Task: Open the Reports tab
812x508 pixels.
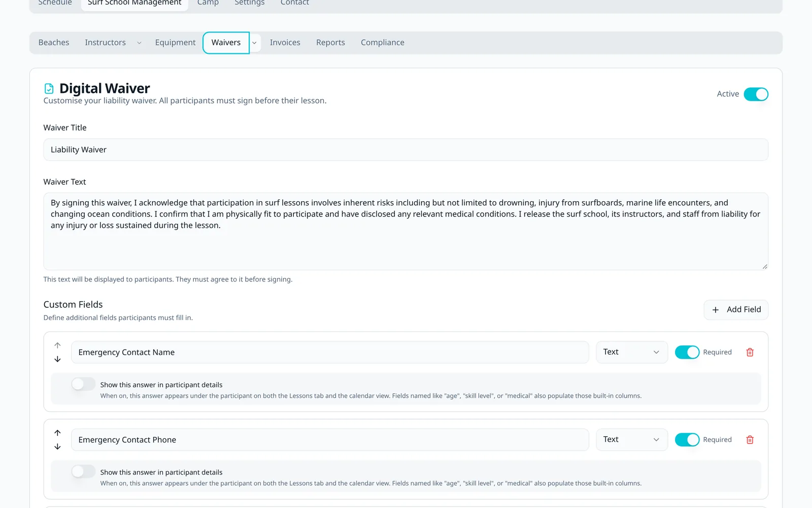Action: click(x=330, y=43)
